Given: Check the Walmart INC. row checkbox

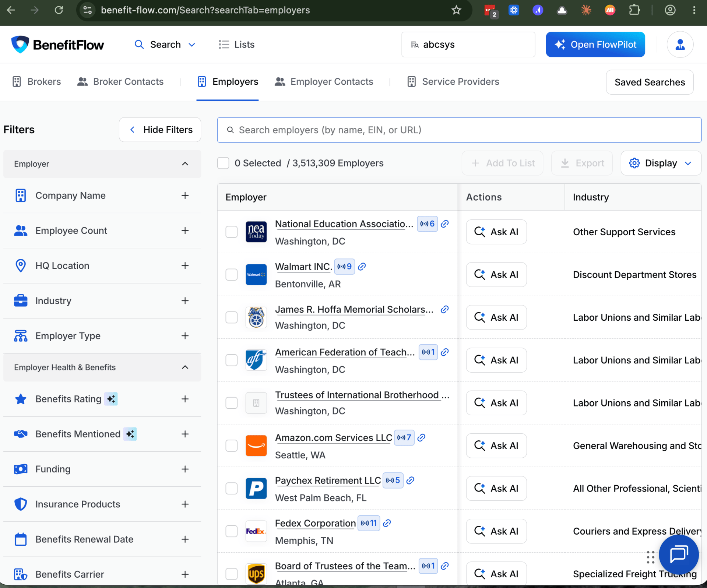Looking at the screenshot, I should [x=232, y=274].
